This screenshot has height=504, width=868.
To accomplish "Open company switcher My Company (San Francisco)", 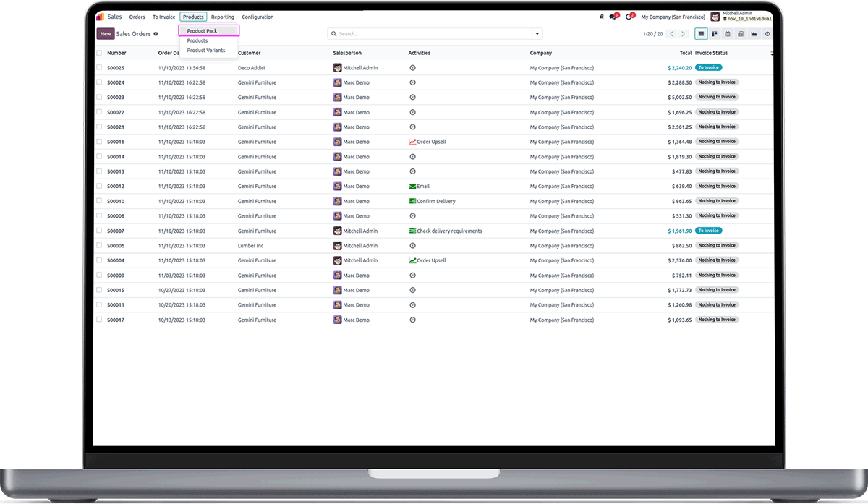I will pyautogui.click(x=673, y=17).
